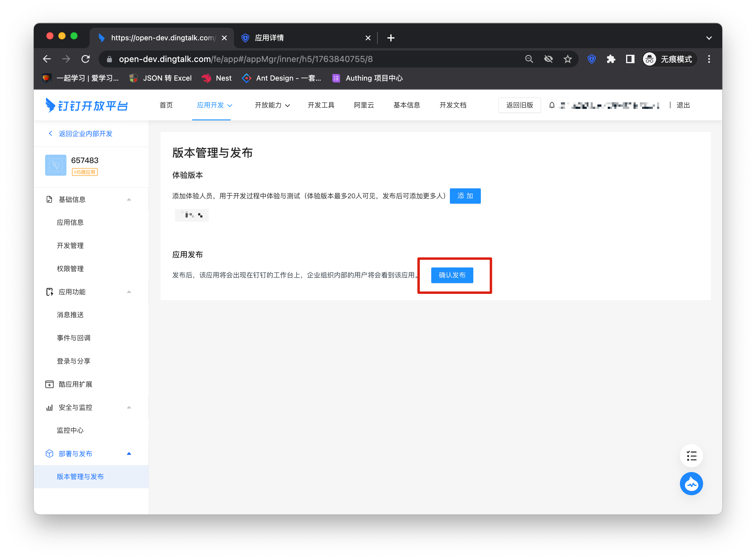Screen dimensions: 756x559
Task: Toggle the tracking-protection eye icon
Action: pyautogui.click(x=548, y=59)
